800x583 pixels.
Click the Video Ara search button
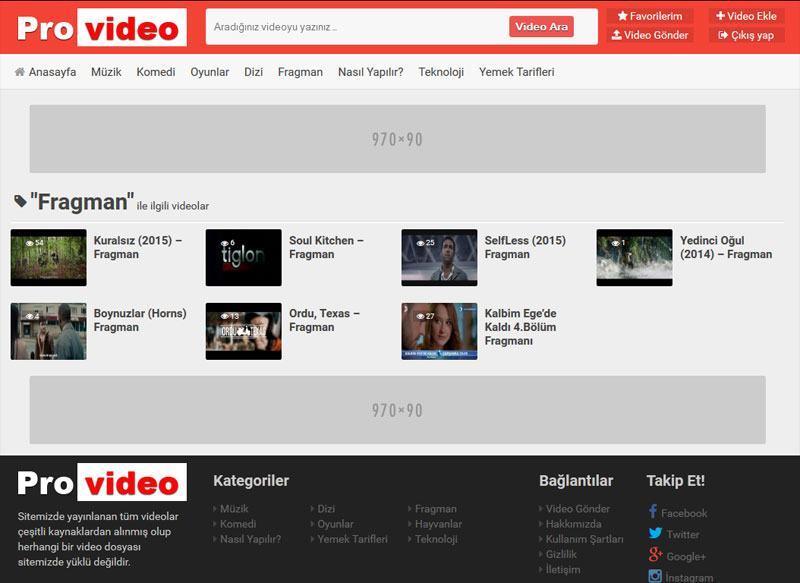tap(541, 27)
